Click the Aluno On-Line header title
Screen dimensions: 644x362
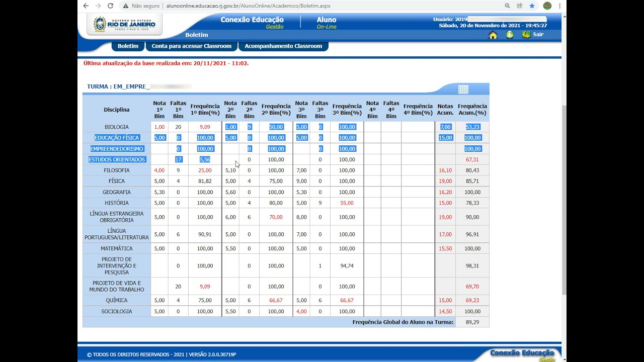(327, 23)
